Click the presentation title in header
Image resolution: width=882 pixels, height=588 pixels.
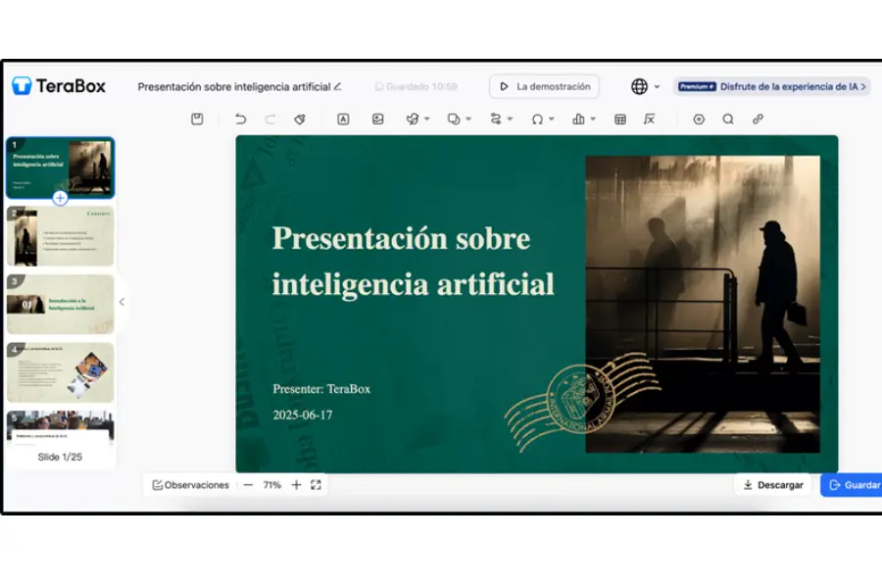click(x=234, y=86)
